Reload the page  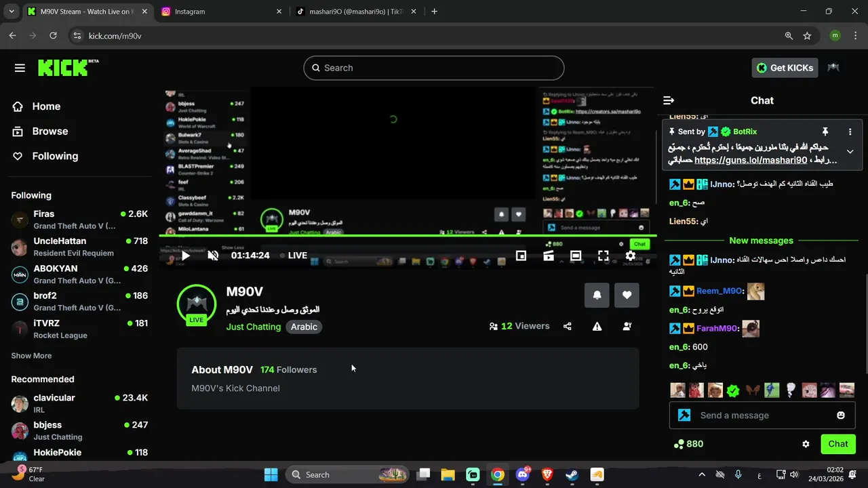tap(53, 36)
